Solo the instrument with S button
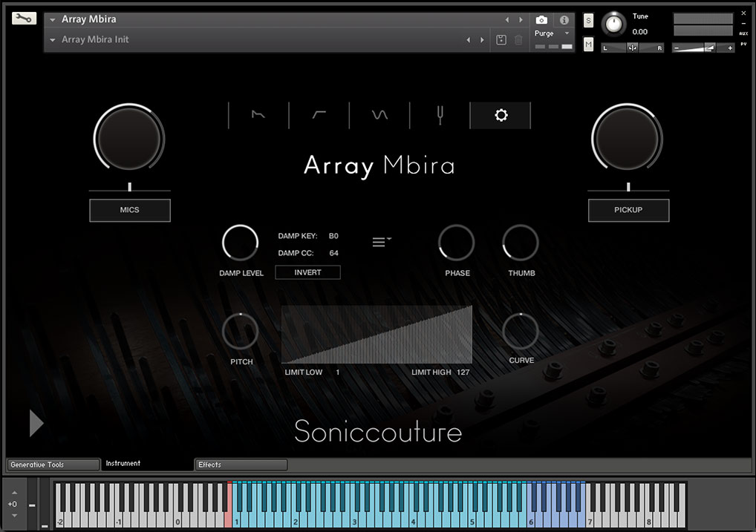This screenshot has width=756, height=532. [589, 19]
